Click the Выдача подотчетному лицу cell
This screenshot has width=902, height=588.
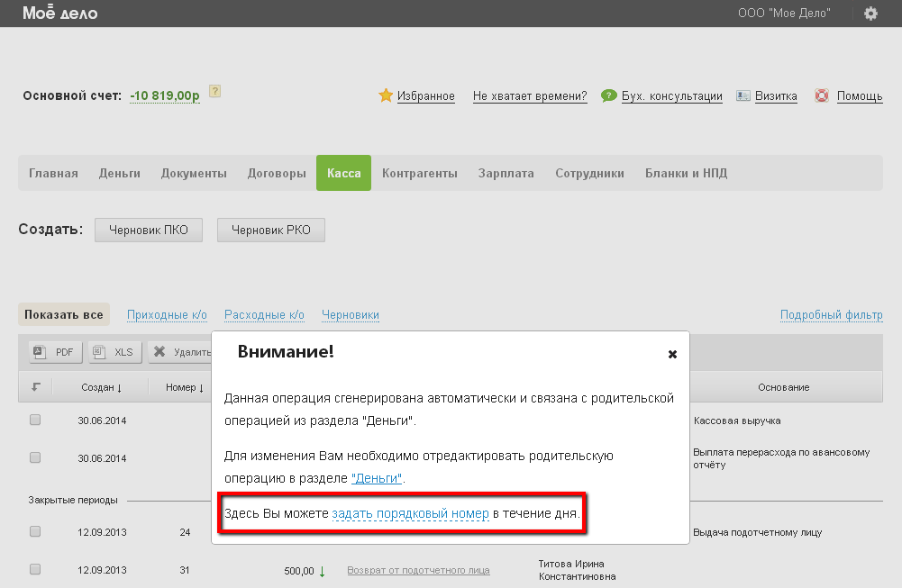pos(757,532)
